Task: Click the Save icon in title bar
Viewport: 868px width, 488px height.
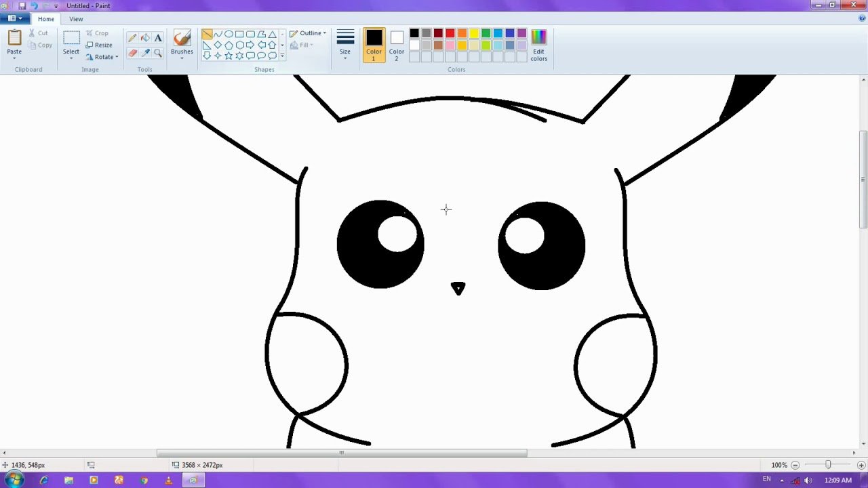Action: [22, 5]
